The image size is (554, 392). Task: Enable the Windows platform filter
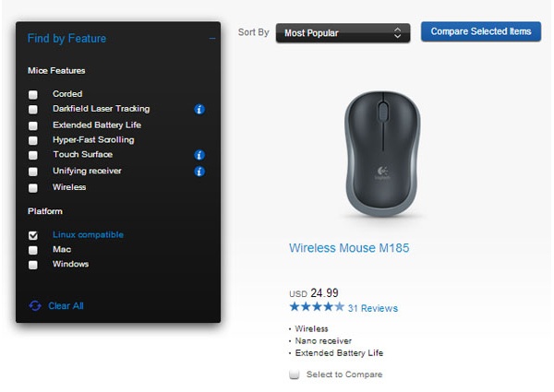coord(33,265)
